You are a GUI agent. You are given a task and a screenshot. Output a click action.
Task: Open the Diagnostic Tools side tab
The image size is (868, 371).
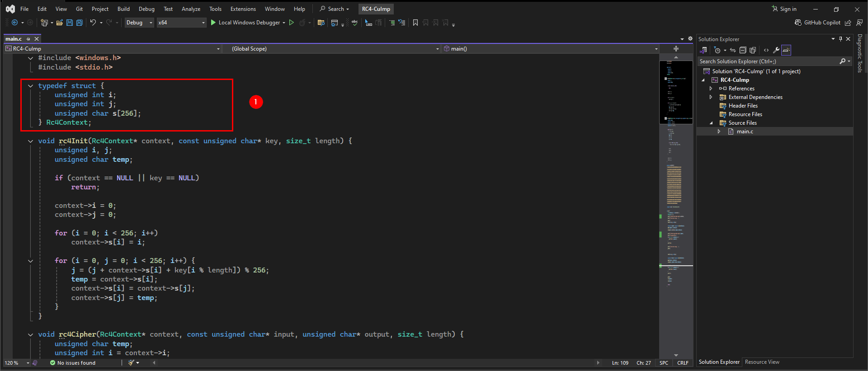tap(860, 53)
